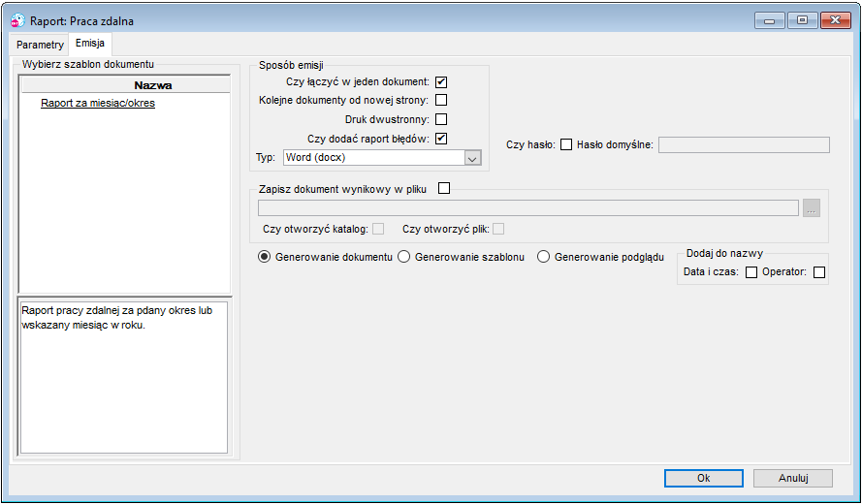The width and height of the screenshot is (862, 504).
Task: Cancel the dialog with Anuluj
Action: coord(793,478)
